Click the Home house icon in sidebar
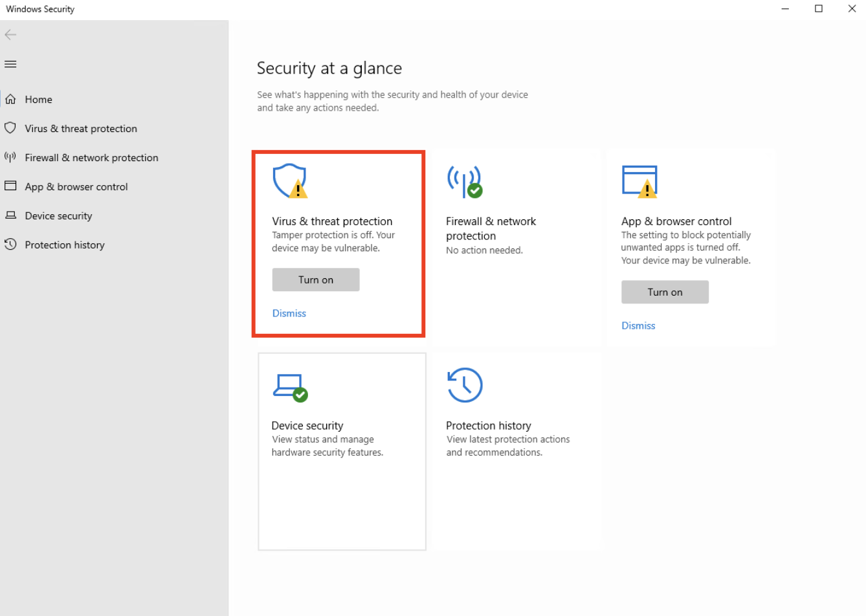866x616 pixels. click(10, 99)
